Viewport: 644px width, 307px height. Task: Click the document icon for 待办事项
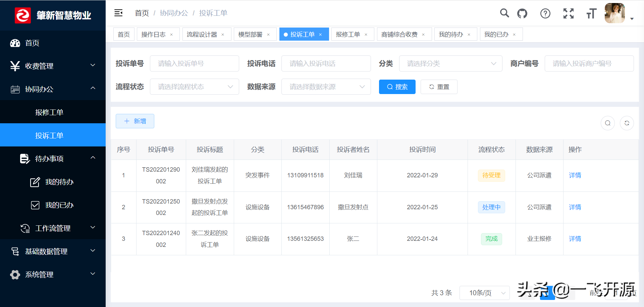click(25, 159)
